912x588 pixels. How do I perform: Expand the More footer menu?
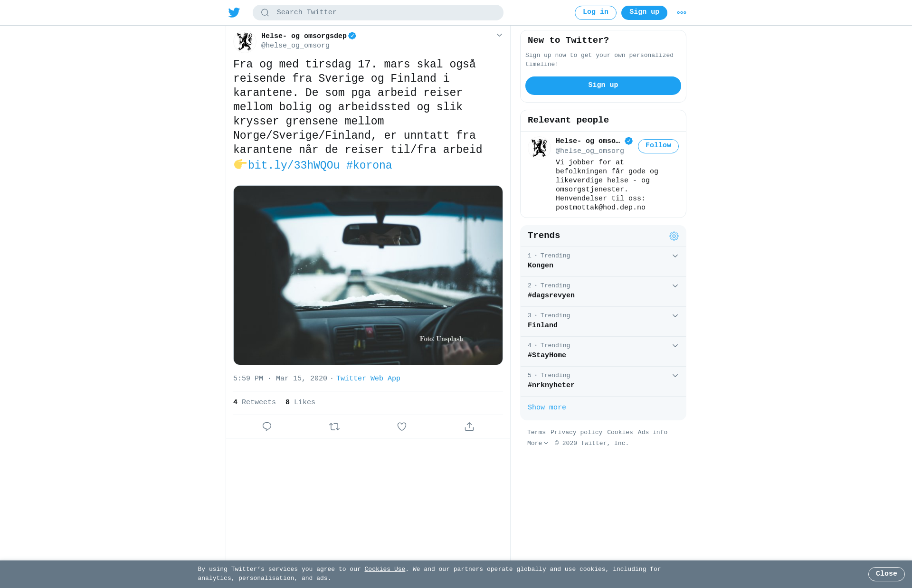538,443
